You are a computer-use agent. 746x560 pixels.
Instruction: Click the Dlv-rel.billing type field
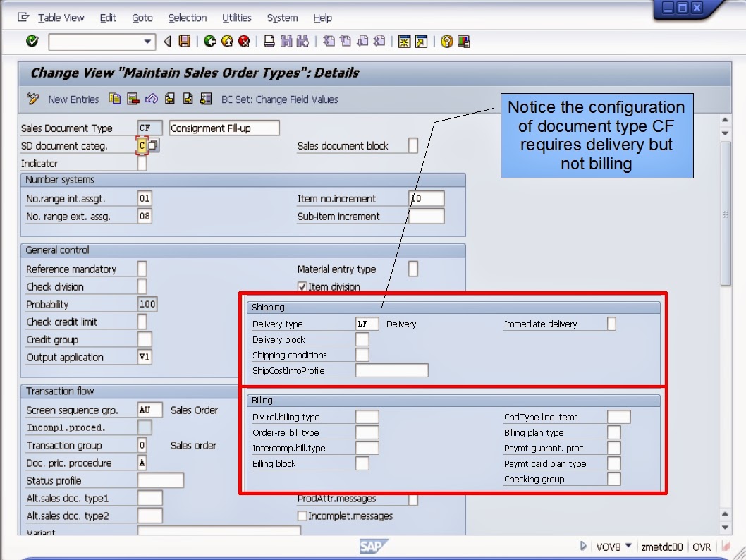[367, 417]
